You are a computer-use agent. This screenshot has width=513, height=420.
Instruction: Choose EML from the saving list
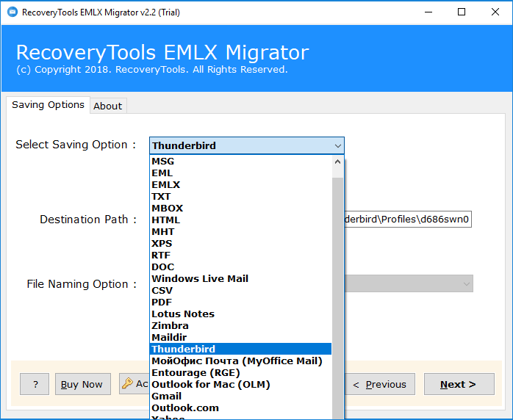tap(241, 173)
